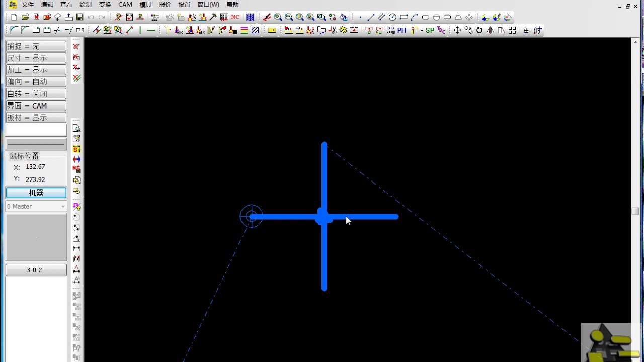644x362 pixels.
Task: Open the 窗口(W) menu
Action: coord(208,5)
